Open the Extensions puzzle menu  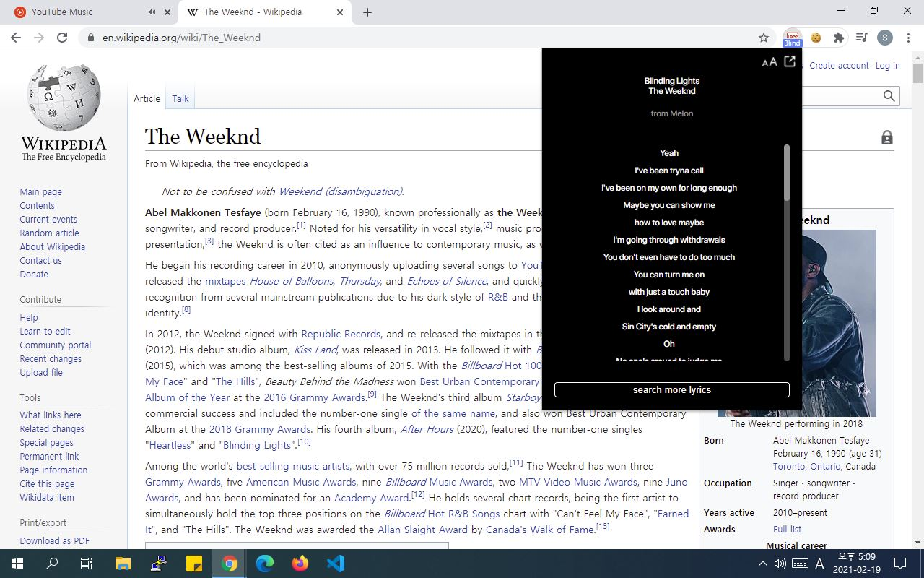[x=838, y=38]
